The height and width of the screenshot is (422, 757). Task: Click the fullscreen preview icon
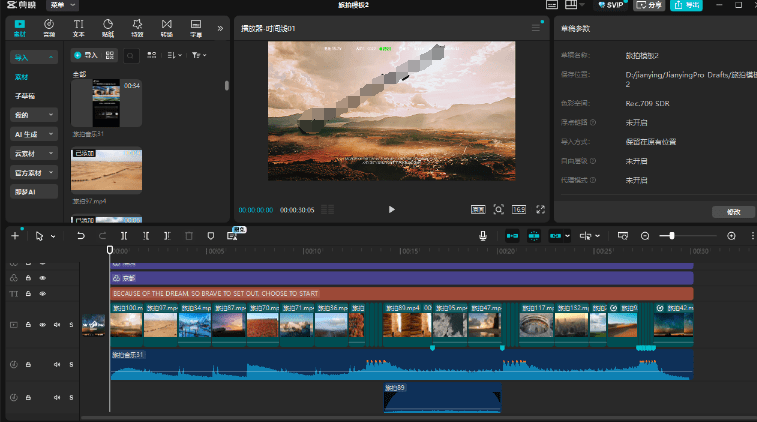[x=541, y=210]
